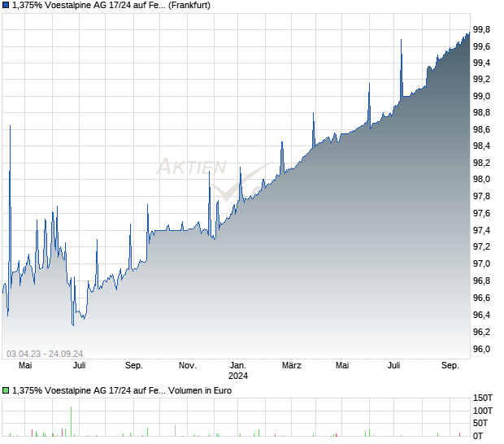This screenshot has width=504, height=444.
Task: Click the price peak at chart end
Action: click(469, 33)
